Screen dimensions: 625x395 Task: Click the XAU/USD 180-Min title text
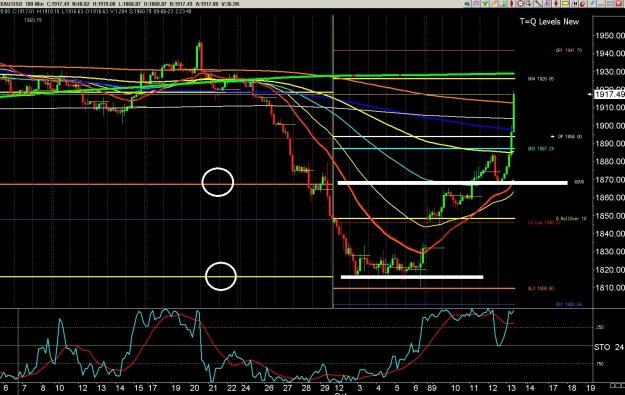pos(22,4)
